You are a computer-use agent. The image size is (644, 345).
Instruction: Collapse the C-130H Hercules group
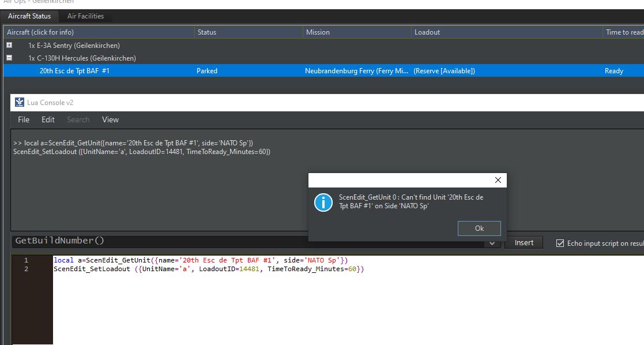point(9,58)
